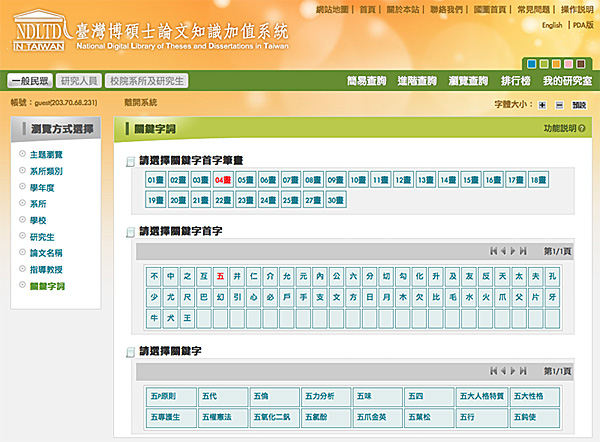Select 學年度 browse option in sidebar
600x442 pixels.
pos(43,187)
